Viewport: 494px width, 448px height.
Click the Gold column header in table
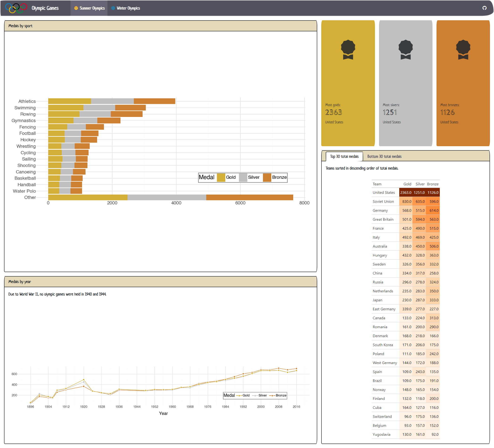(x=407, y=184)
